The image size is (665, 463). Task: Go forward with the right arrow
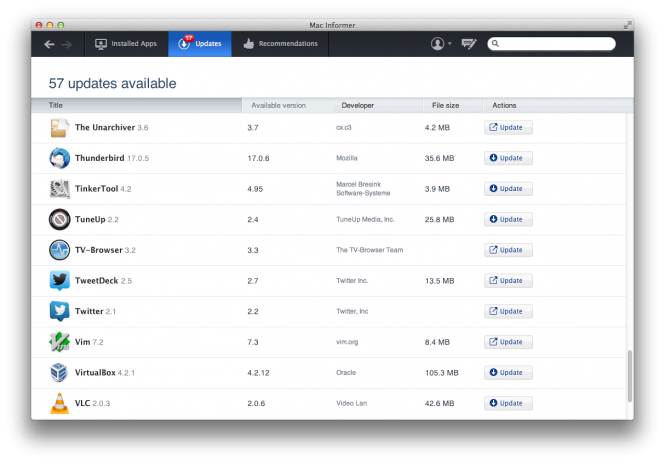67,44
